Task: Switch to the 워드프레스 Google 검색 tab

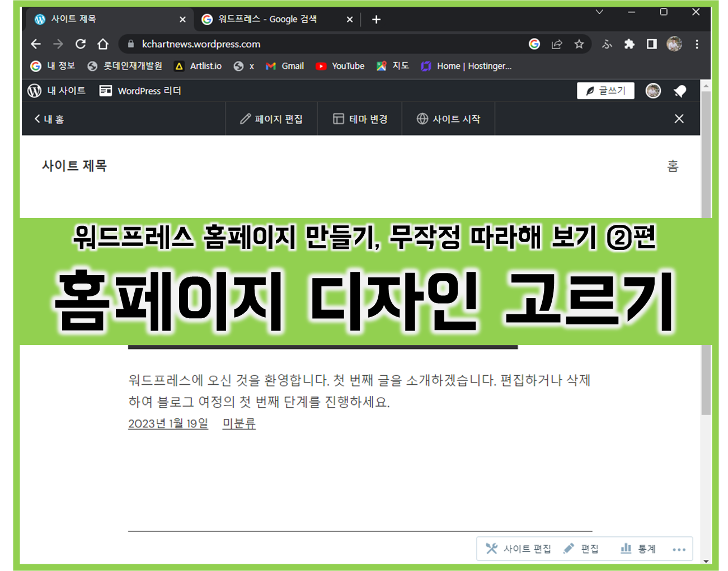Action: 277,19
